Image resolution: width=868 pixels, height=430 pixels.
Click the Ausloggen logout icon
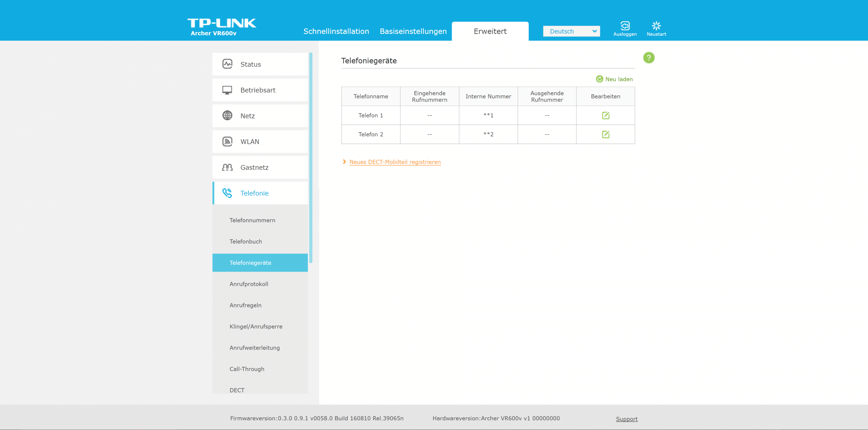pyautogui.click(x=625, y=26)
